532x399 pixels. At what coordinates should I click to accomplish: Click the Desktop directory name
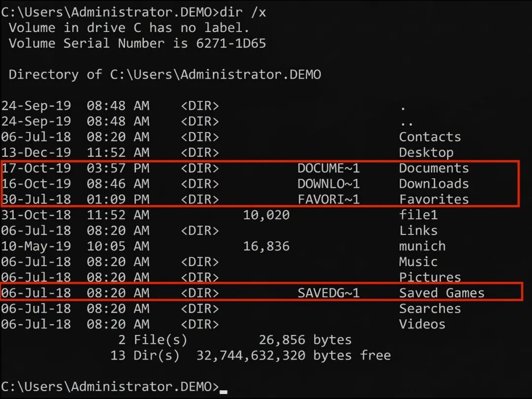click(x=426, y=153)
